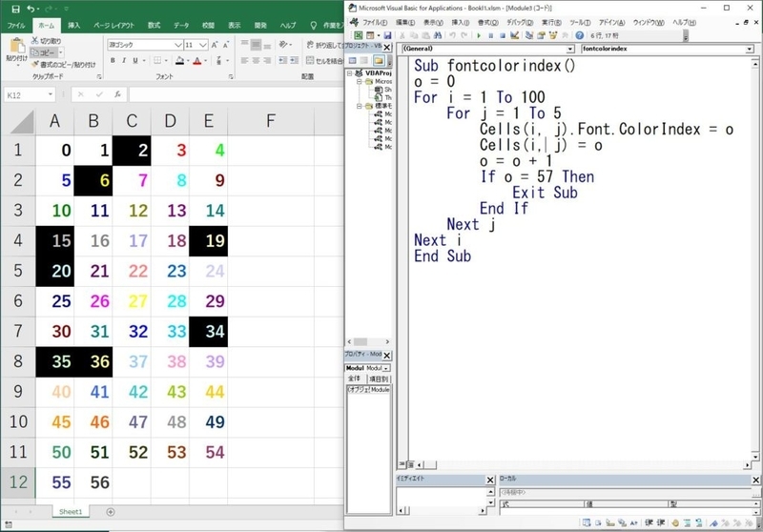The image size is (763, 532).
Task: Run the macro with the green play icon
Action: (479, 35)
